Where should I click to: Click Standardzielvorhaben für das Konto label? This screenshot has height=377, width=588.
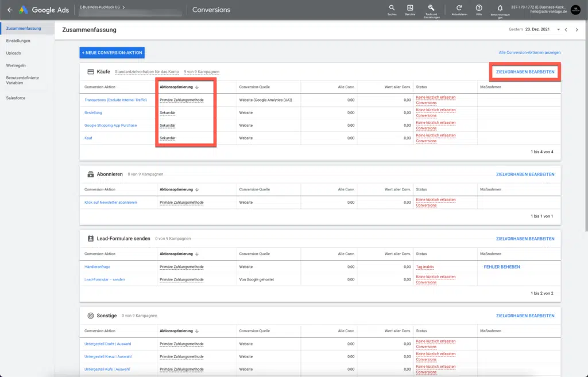(146, 72)
